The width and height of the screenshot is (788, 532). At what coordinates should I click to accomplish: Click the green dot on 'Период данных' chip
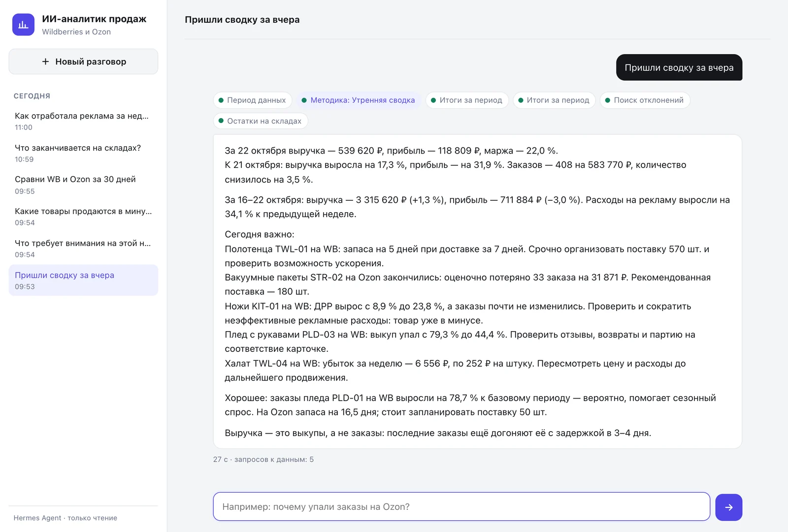click(x=221, y=100)
